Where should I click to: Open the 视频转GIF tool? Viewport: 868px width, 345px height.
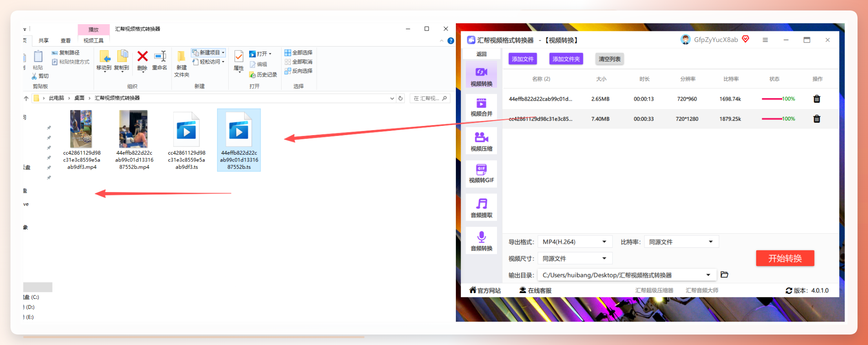pyautogui.click(x=481, y=174)
